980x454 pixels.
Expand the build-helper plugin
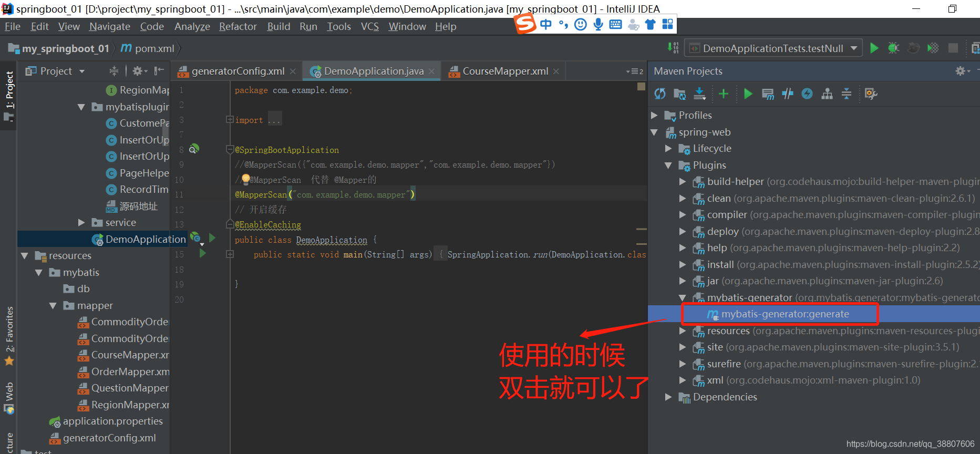(x=683, y=182)
